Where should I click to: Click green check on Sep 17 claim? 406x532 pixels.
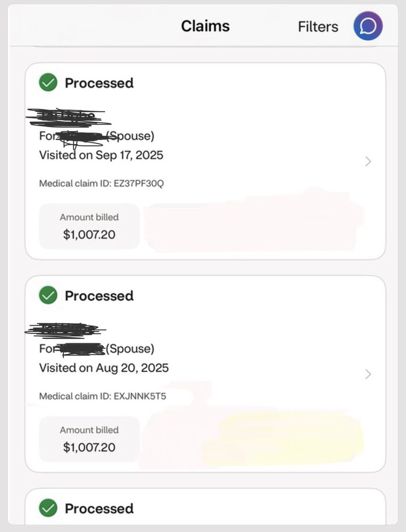(x=48, y=82)
